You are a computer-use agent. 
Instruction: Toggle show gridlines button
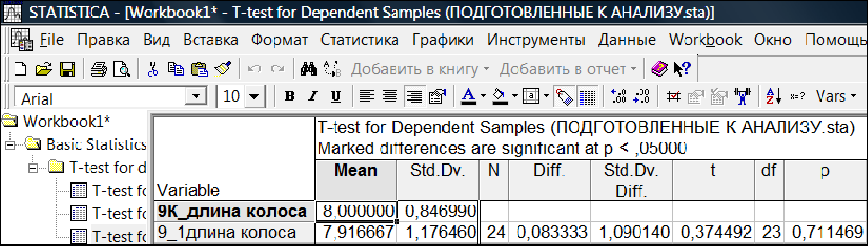pos(588,96)
